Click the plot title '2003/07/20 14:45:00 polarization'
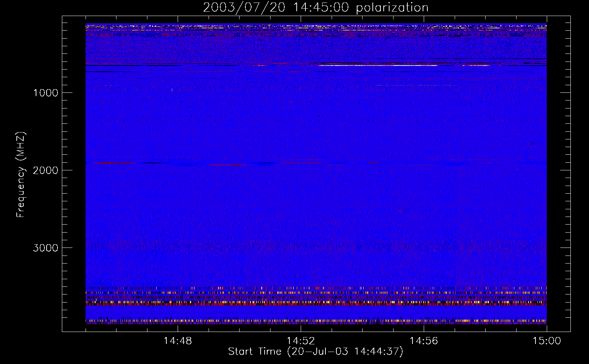 pos(316,7)
